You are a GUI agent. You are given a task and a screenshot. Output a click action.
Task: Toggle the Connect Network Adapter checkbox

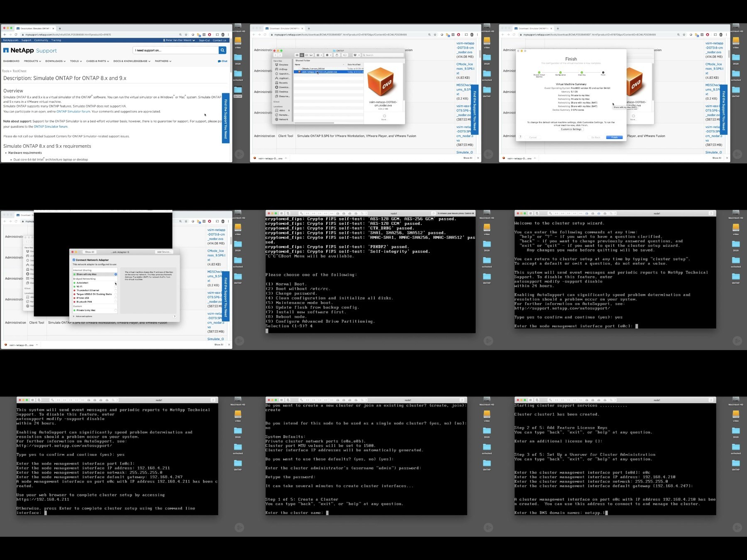point(74,260)
